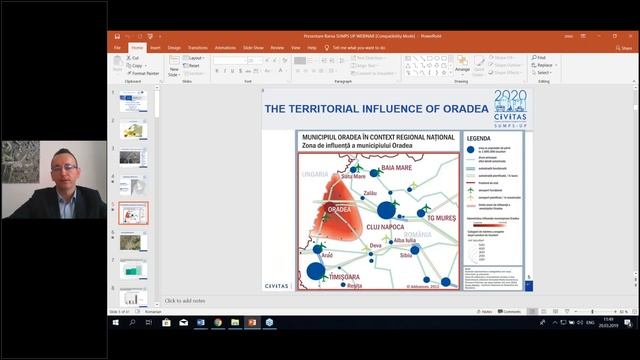Open Windows taskbar search
This screenshot has width=640, height=360.
point(132,322)
